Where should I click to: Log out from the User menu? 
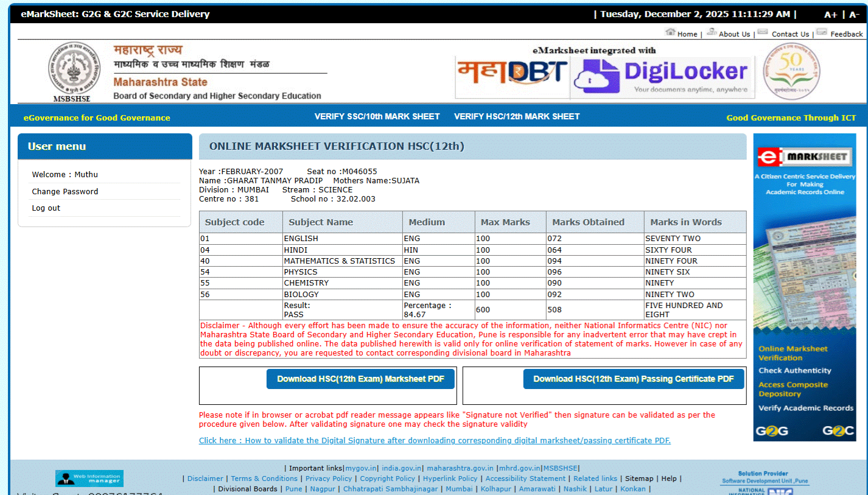[46, 208]
